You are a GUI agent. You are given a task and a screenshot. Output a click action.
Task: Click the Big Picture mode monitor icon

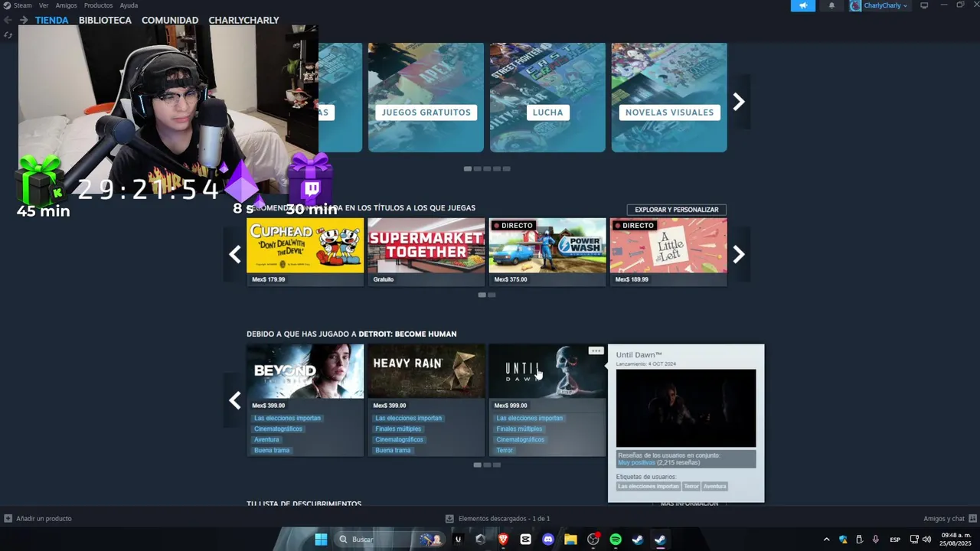pos(924,5)
